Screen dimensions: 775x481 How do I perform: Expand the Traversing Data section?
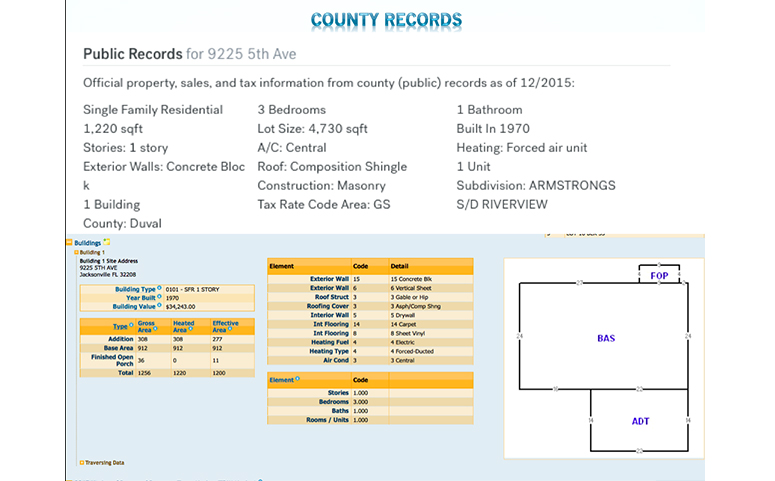coord(81,463)
